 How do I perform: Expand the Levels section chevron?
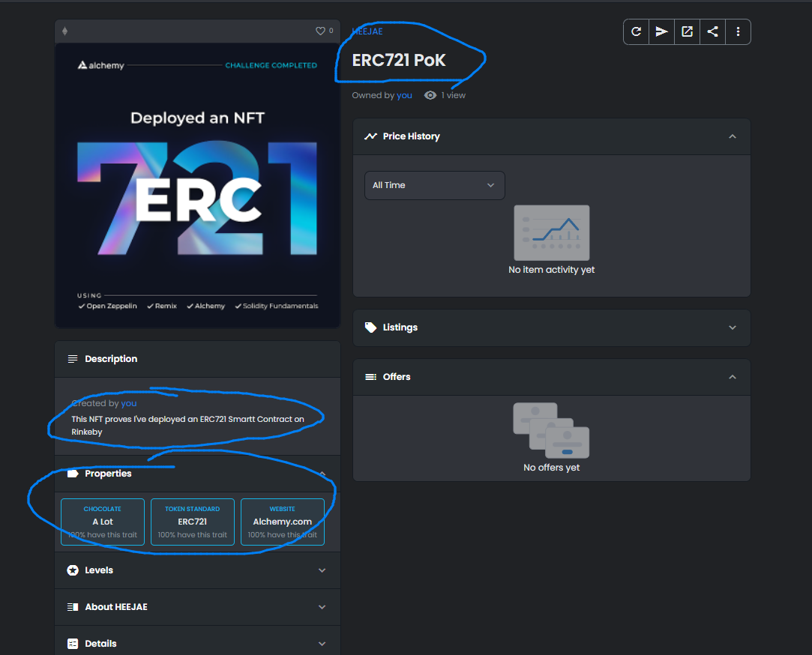[x=322, y=570]
